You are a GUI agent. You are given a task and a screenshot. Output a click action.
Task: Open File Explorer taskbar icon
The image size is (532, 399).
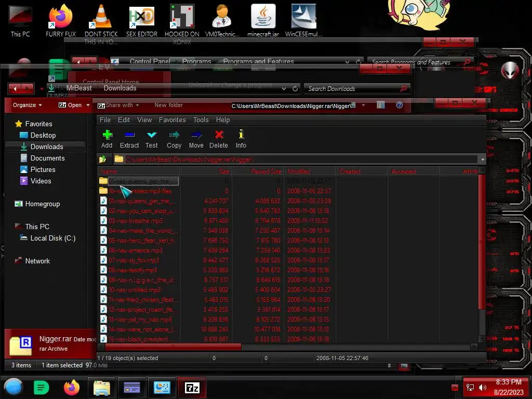[x=102, y=388]
